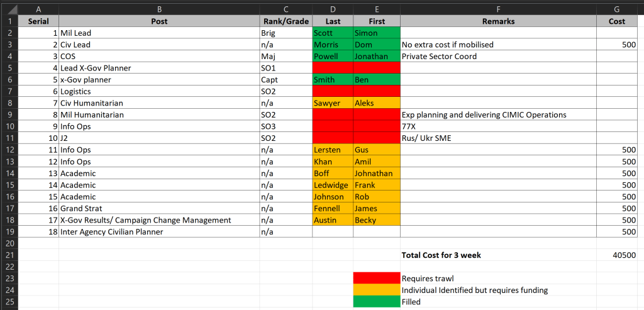Image resolution: width=644 pixels, height=310 pixels.
Task: Select the 'Boff' last name cell
Action: click(x=333, y=174)
